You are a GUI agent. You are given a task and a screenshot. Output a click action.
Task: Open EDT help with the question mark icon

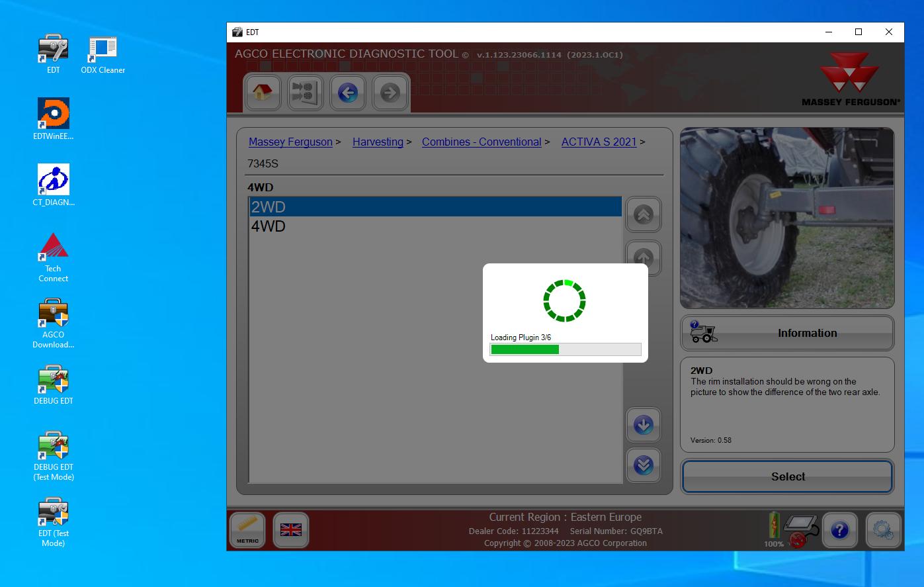pos(839,529)
